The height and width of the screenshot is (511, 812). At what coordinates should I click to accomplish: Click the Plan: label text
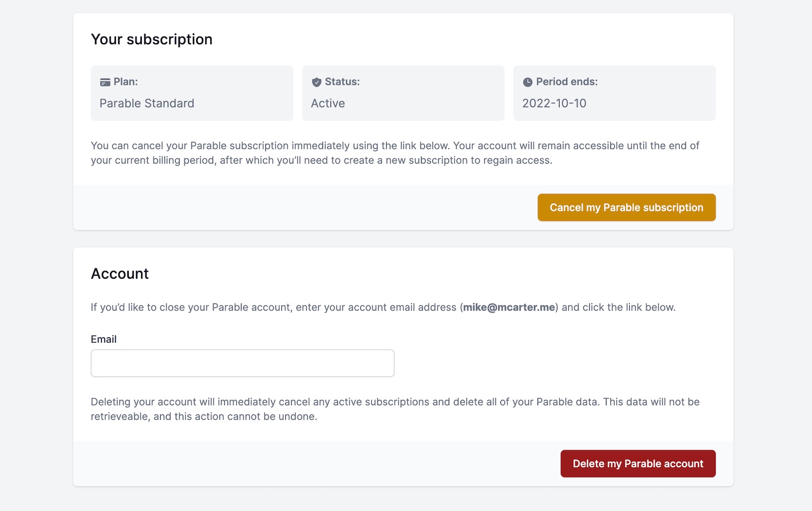[126, 82]
